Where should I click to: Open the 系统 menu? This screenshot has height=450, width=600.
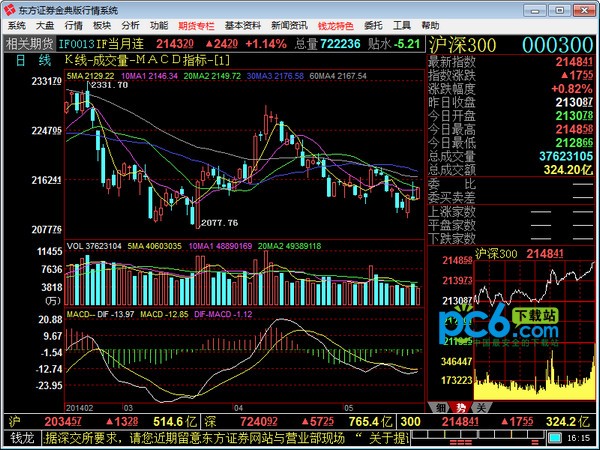(16, 26)
